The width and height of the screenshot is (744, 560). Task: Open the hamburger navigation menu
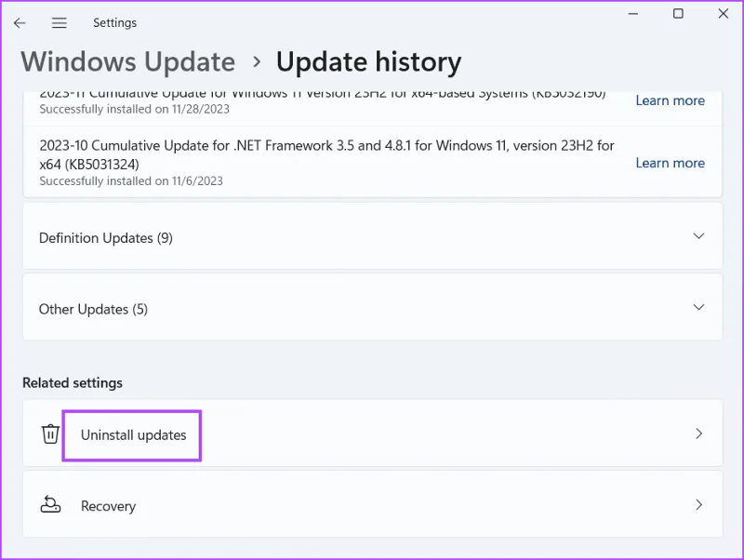pyautogui.click(x=60, y=22)
